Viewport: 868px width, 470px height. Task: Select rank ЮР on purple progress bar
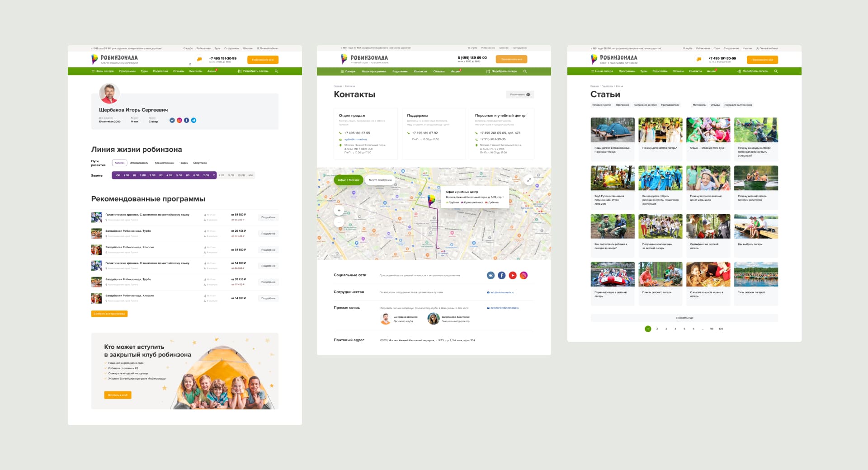tap(118, 175)
